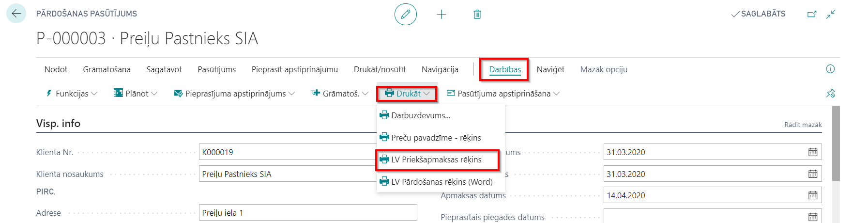
Task: Open page in new window icon
Action: pyautogui.click(x=812, y=14)
